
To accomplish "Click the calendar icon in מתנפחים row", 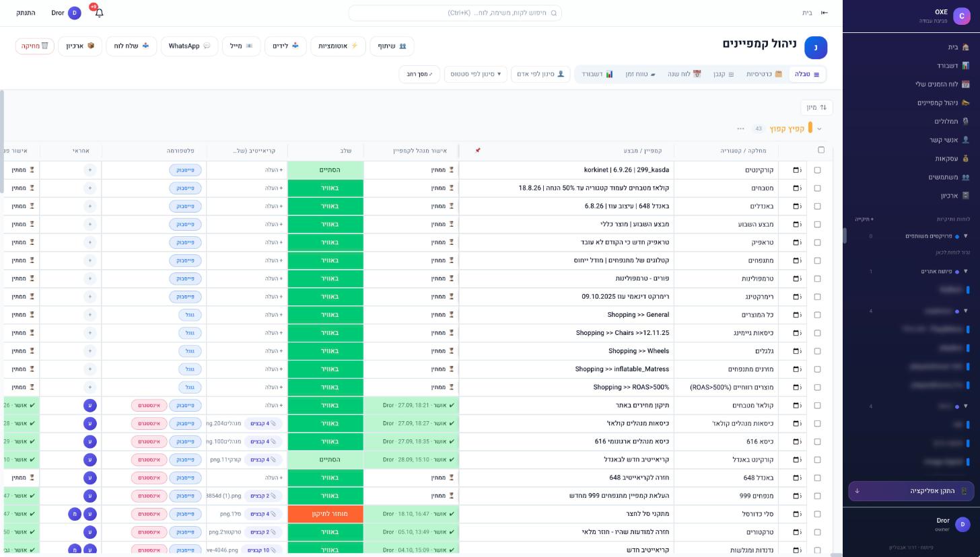I will pos(796,260).
